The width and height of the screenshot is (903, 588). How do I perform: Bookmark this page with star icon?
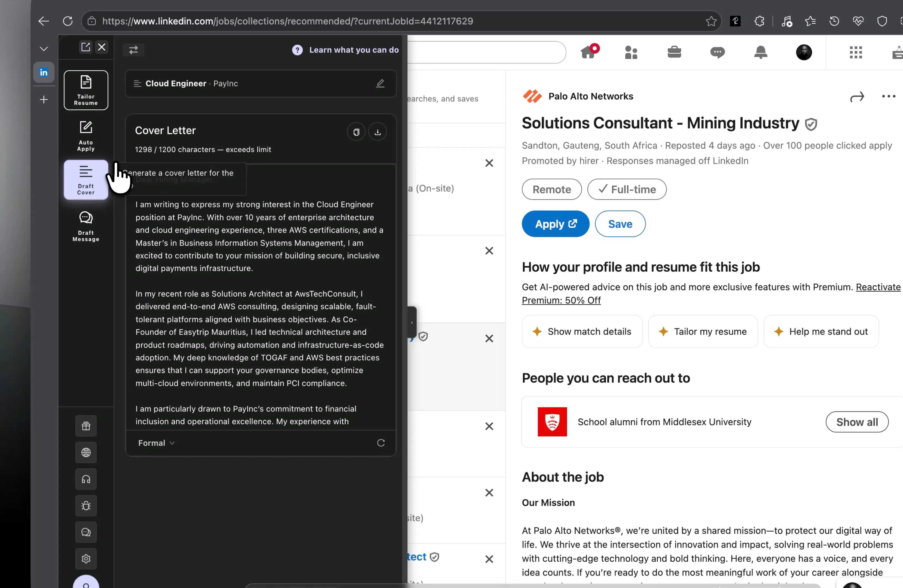coord(711,21)
